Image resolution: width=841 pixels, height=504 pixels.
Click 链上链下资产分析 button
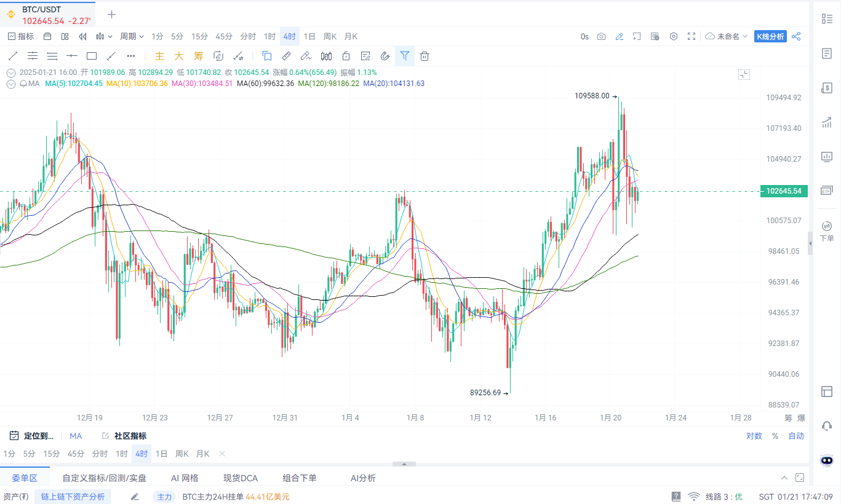(x=73, y=497)
